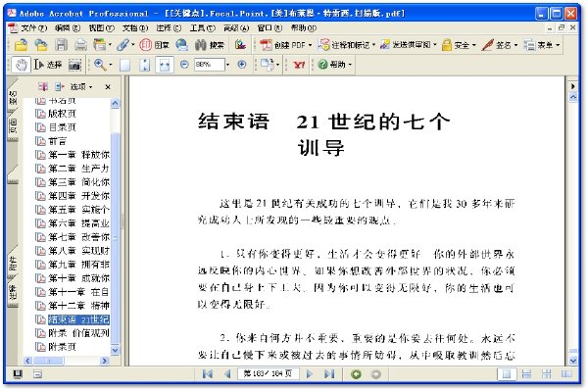Click the page number field

(x=269, y=373)
